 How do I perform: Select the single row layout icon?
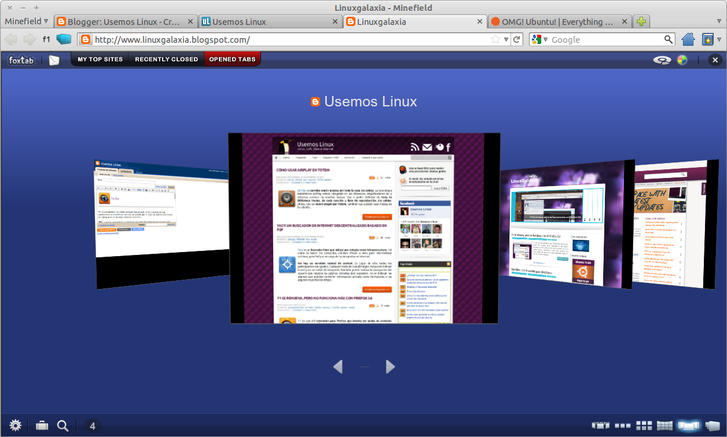623,425
